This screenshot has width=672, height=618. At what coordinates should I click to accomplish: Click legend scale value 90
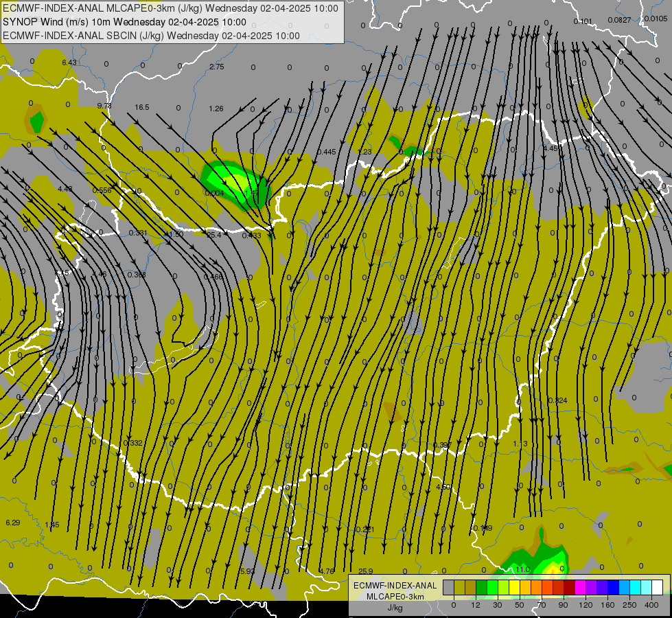[x=563, y=605]
